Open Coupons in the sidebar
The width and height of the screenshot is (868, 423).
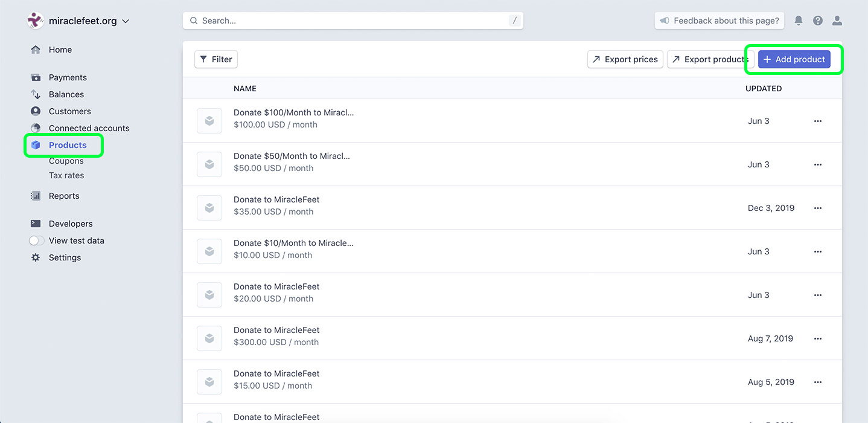click(x=66, y=161)
